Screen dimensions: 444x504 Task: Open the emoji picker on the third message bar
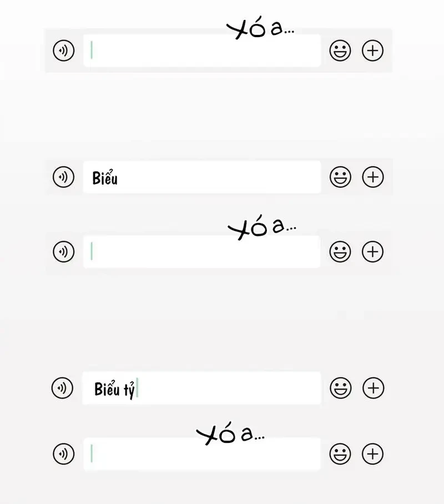[340, 251]
